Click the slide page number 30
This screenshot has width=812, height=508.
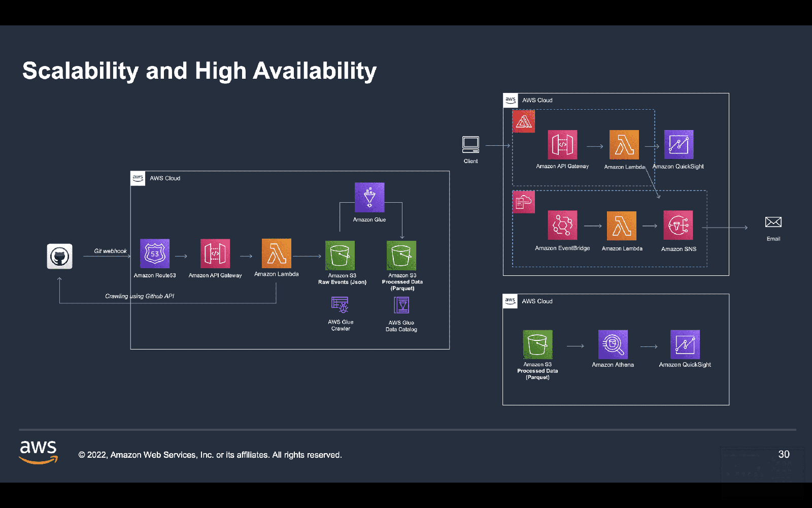click(784, 454)
